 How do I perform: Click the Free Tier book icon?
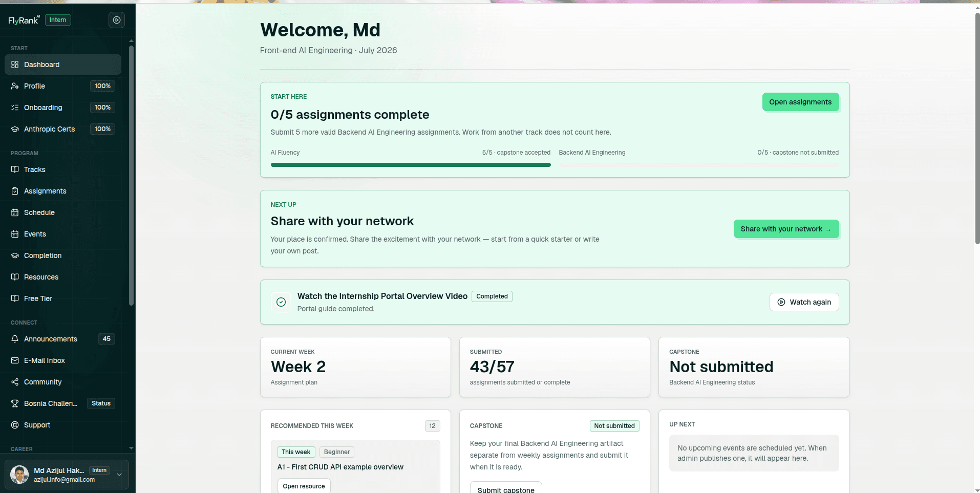15,298
